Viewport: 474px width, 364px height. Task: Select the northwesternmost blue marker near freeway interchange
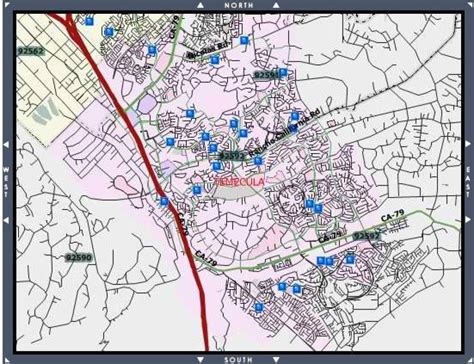[89, 21]
